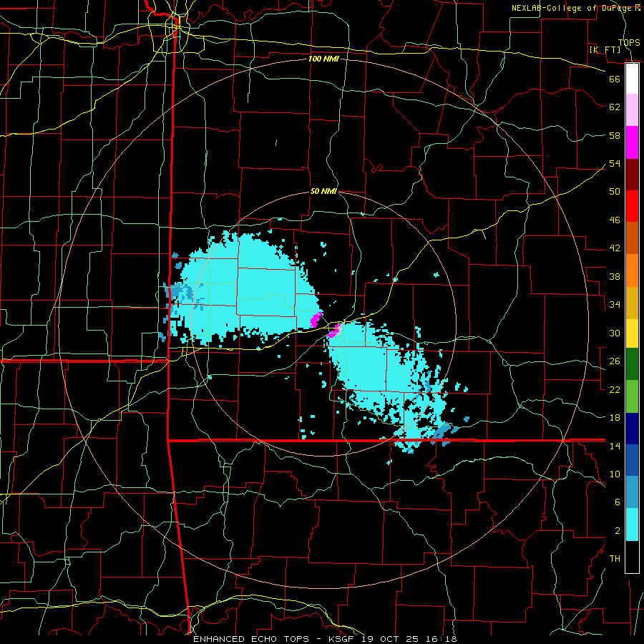Image resolution: width=644 pixels, height=644 pixels.
Task: Pick the gold legend swatch
Action: [632, 302]
